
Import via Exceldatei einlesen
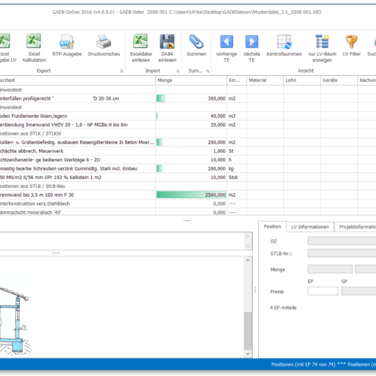pyautogui.click(x=141, y=48)
